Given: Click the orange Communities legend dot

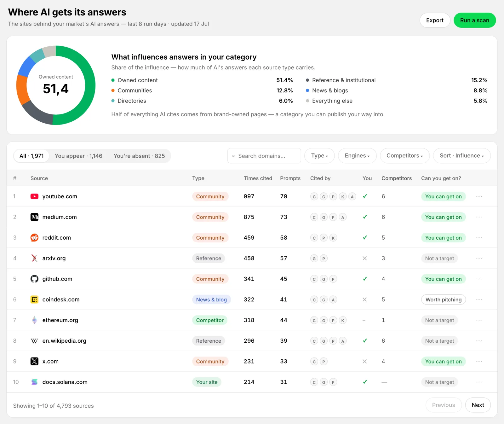Looking at the screenshot, I should [x=113, y=90].
